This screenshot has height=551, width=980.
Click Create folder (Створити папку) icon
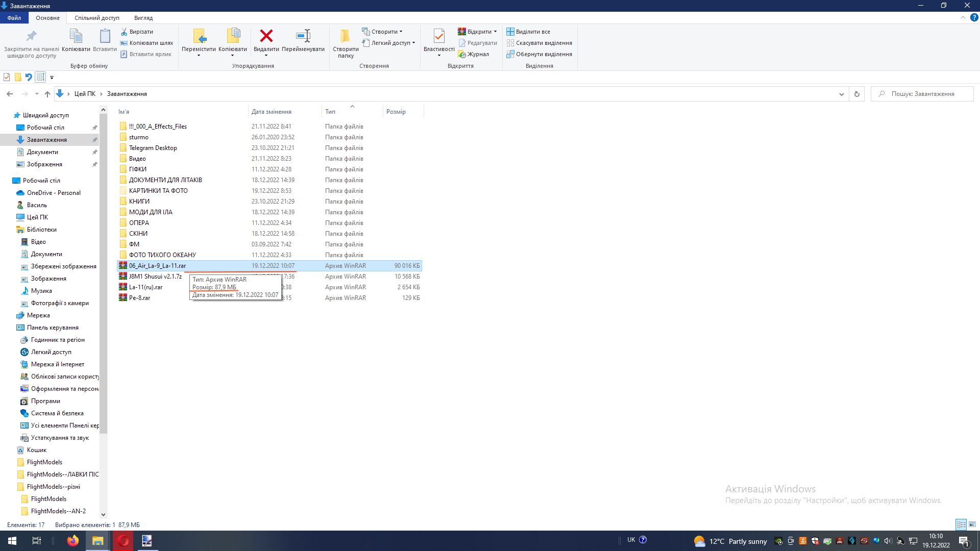click(346, 37)
